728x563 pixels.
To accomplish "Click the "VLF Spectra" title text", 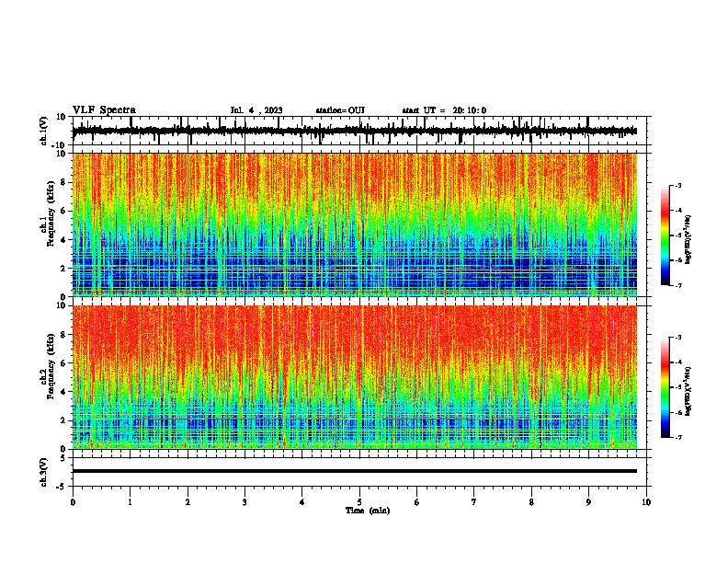I will [x=104, y=110].
